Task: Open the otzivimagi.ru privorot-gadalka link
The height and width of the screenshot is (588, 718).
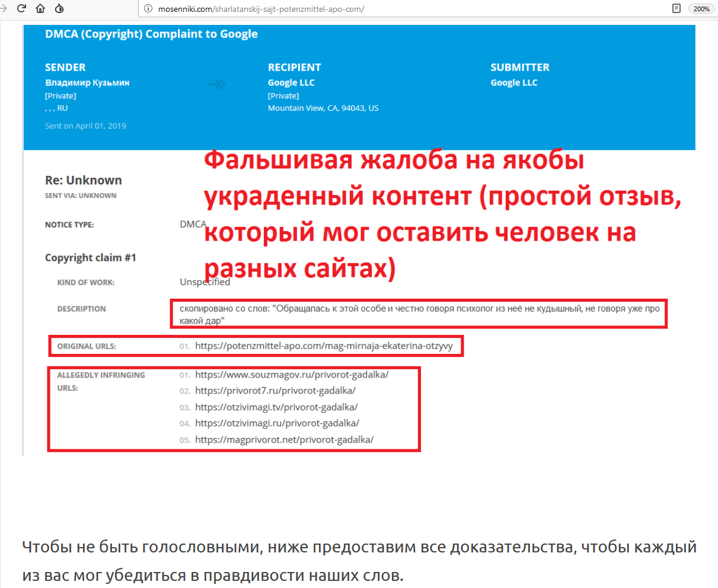Action: point(277,423)
